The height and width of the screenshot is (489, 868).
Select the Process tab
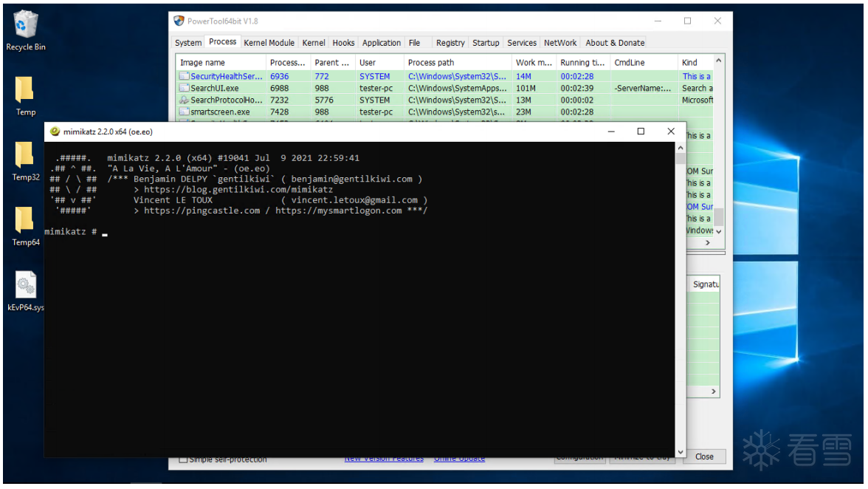[223, 41]
